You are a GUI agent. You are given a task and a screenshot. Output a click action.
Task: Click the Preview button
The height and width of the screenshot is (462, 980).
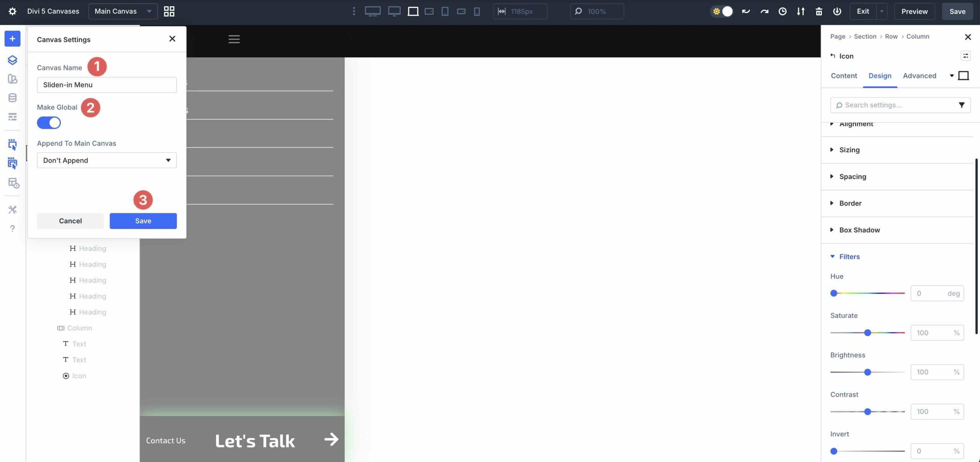point(914,11)
